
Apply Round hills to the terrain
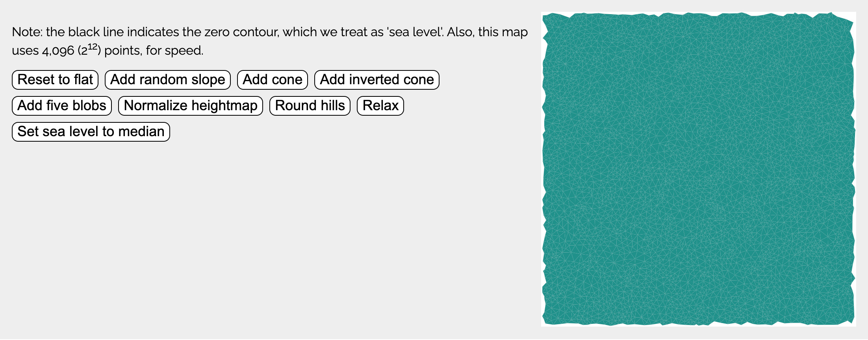[x=310, y=106]
